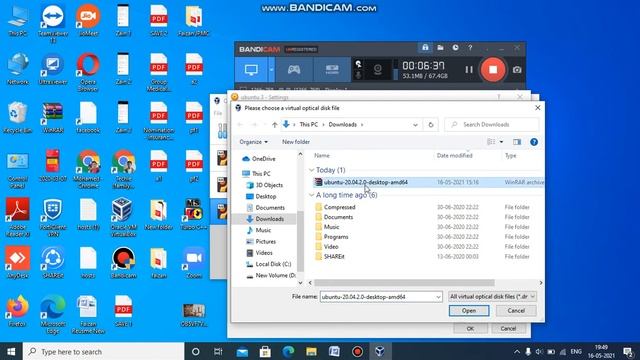Open notification center in system tray
The image size is (640, 360).
[628, 351]
